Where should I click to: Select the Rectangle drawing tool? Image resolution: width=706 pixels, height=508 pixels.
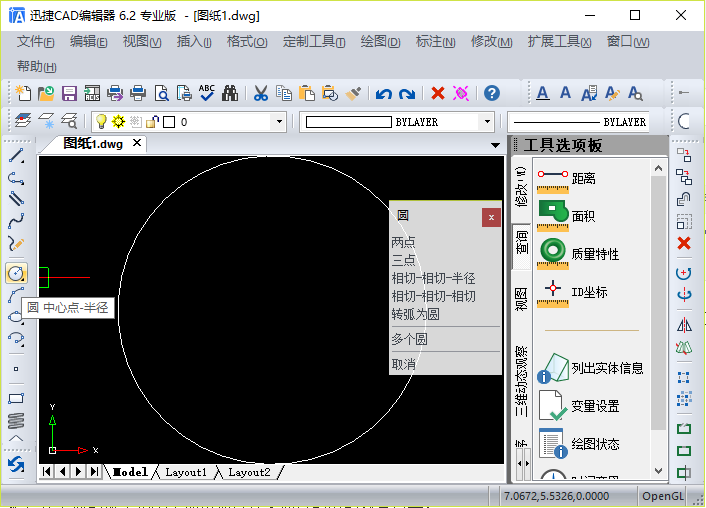(16, 399)
